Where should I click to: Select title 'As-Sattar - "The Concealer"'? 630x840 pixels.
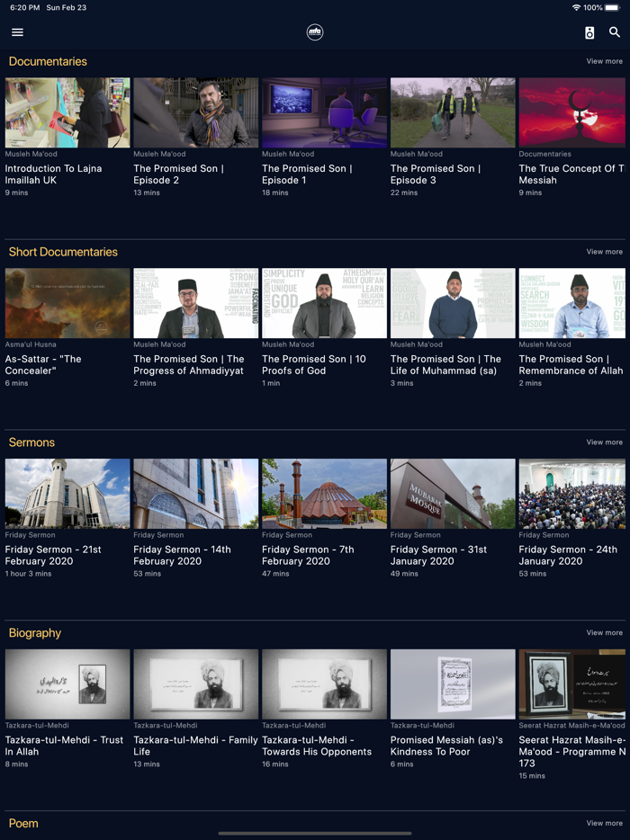pyautogui.click(x=43, y=365)
